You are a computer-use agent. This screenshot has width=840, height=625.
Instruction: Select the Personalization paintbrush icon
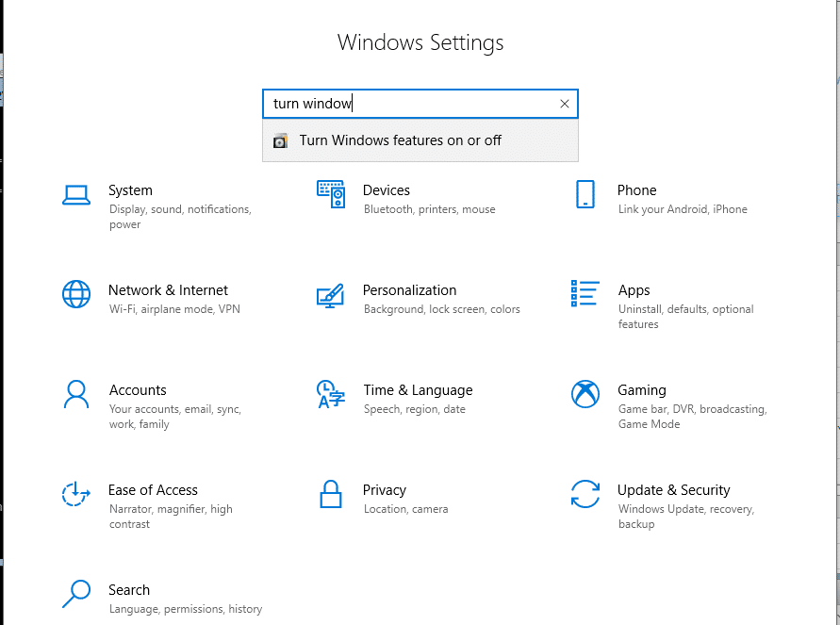tap(330, 295)
